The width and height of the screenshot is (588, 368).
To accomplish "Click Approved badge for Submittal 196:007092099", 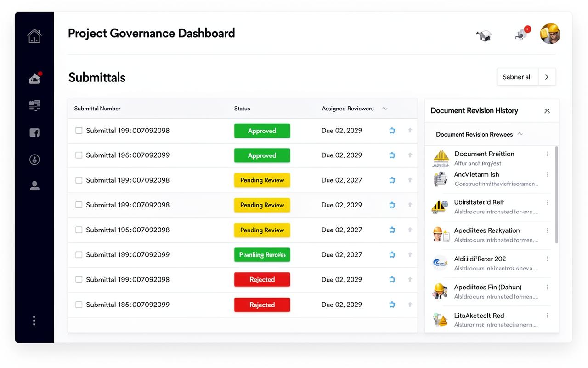I will click(x=262, y=155).
